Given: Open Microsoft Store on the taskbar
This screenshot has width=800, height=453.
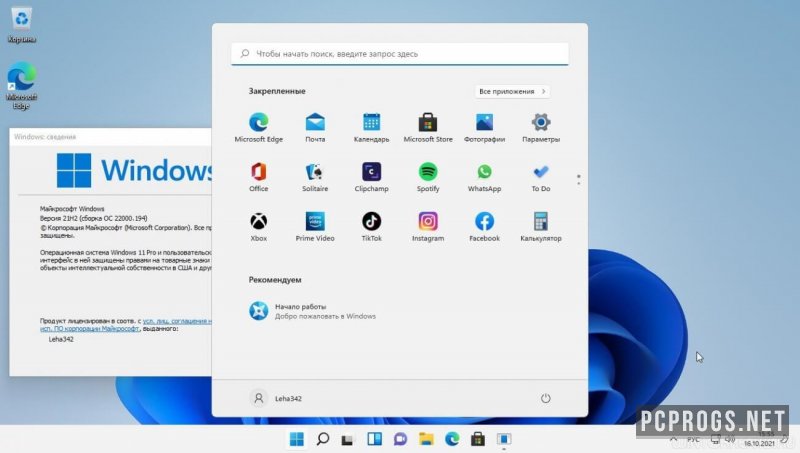Looking at the screenshot, I should pos(478,439).
